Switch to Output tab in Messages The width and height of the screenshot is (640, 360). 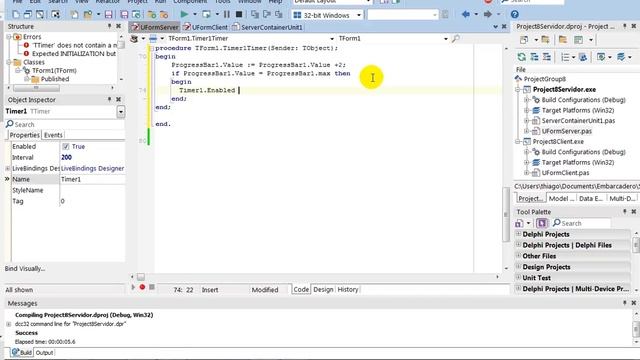(x=44, y=353)
